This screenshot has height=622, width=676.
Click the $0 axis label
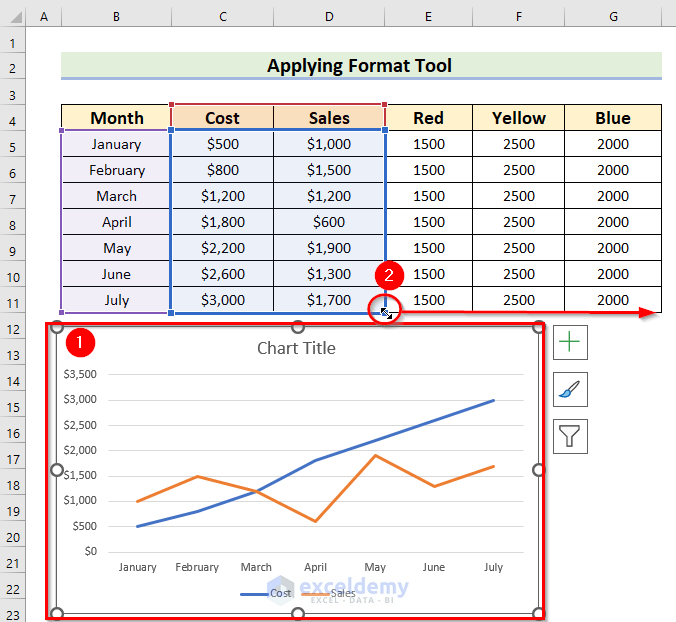point(91,551)
